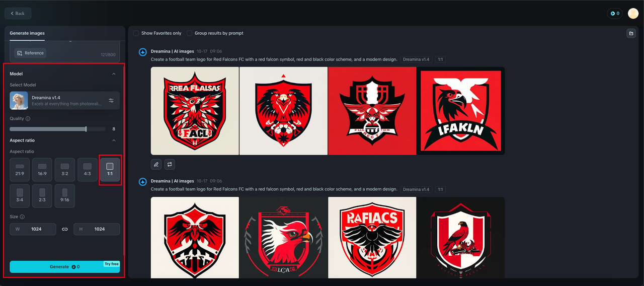Click the quality value 8
Screen dimensions: 644x286
[114, 129]
